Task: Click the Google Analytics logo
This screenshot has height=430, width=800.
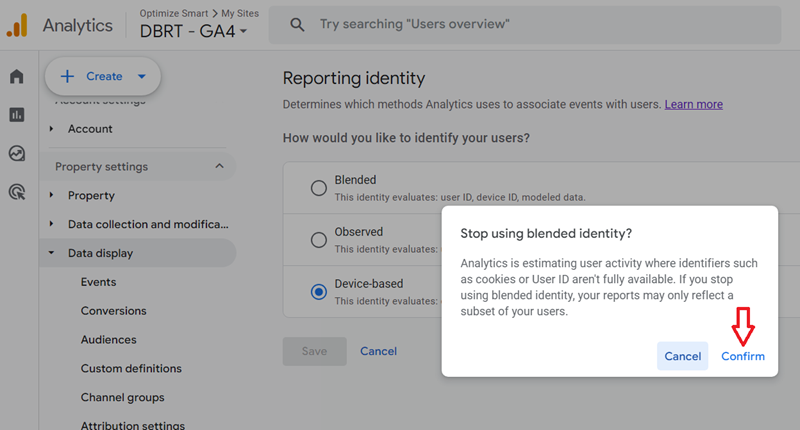Action: click(x=17, y=26)
